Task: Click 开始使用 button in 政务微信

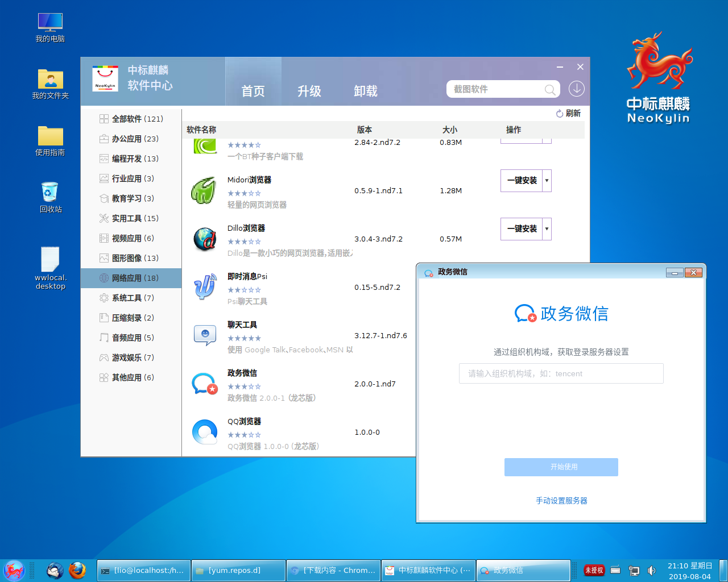Action: 561,467
